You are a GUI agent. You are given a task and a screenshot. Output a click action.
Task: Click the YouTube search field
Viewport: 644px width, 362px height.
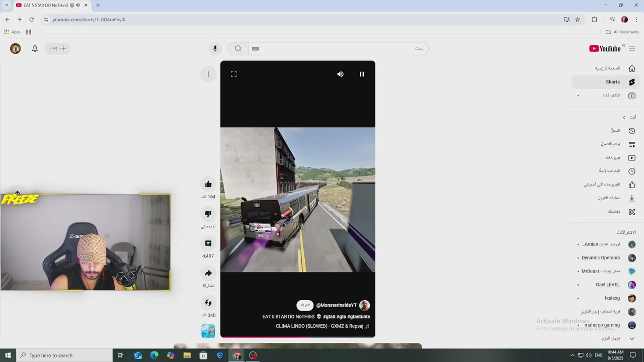(337, 48)
